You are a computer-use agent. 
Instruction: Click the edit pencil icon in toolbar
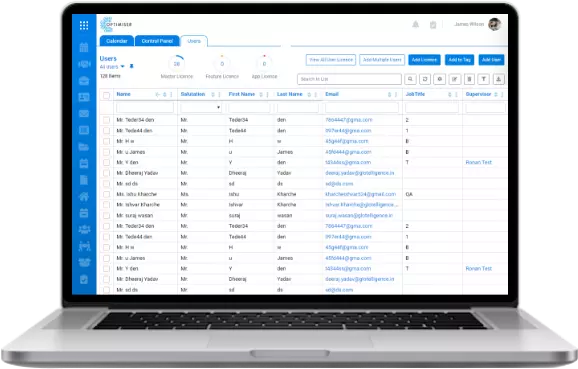(x=455, y=79)
